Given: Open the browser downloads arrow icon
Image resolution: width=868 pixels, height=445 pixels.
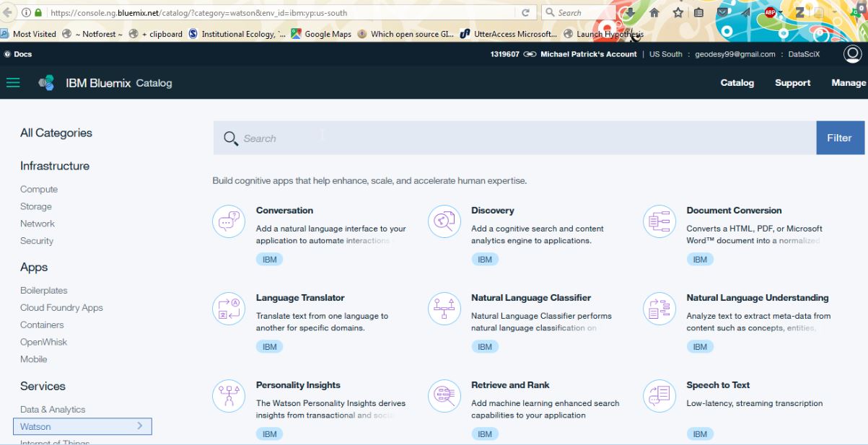Looking at the screenshot, I should (630, 13).
